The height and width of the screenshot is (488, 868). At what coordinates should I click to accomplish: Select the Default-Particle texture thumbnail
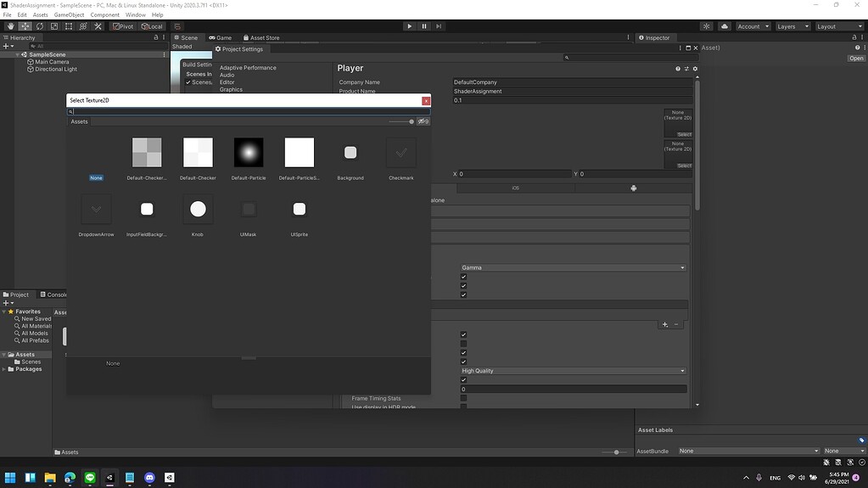(x=249, y=153)
